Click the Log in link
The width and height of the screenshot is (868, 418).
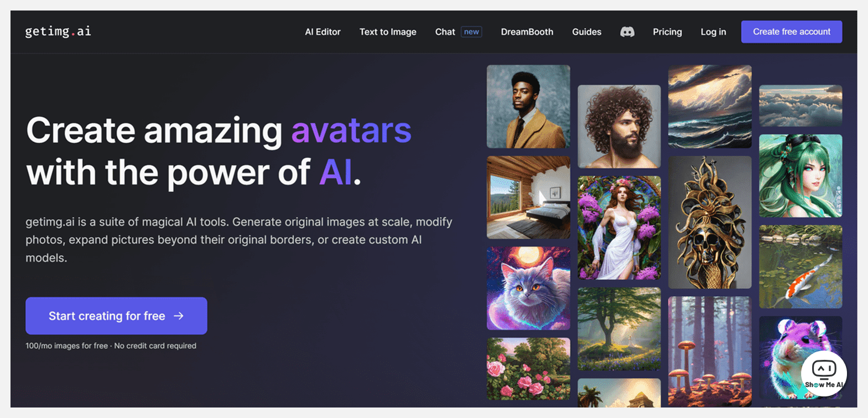[x=713, y=32]
